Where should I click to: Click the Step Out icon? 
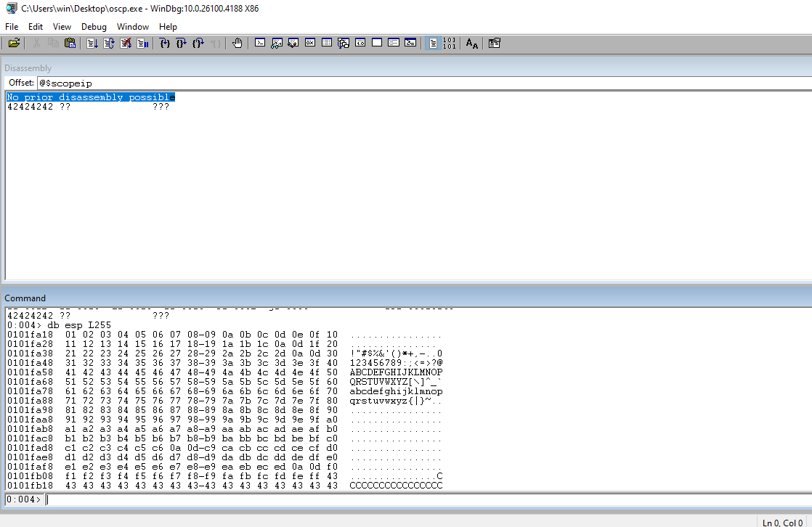[198, 44]
